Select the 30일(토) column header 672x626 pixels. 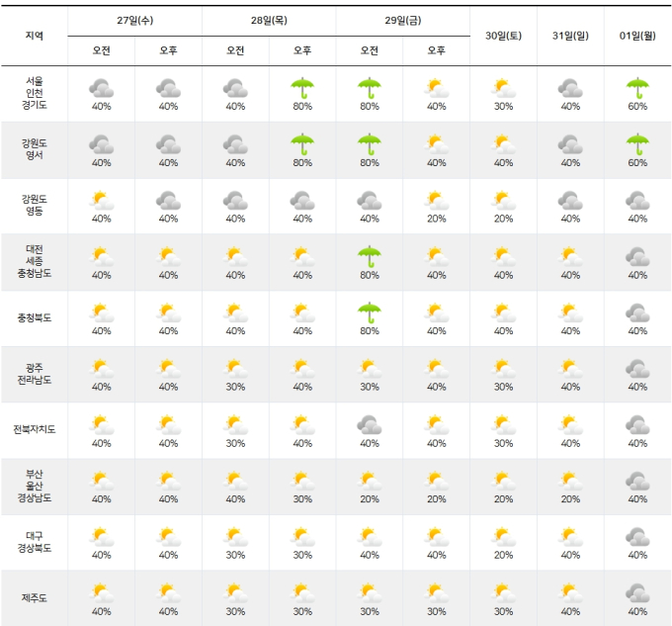tap(503, 36)
